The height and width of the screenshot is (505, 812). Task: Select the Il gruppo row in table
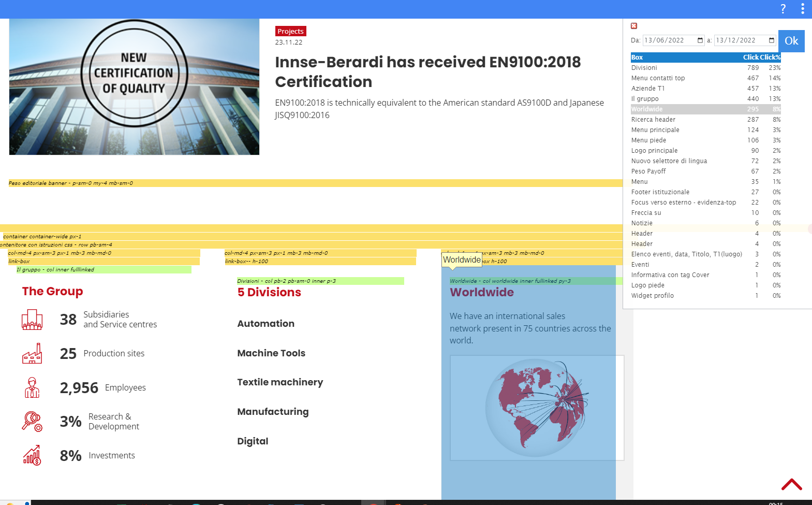706,99
